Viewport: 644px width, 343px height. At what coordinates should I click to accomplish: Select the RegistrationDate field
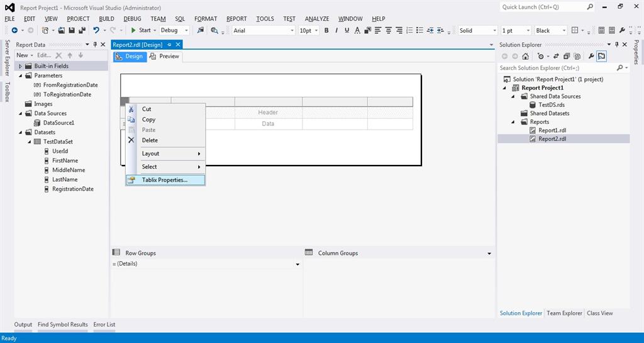(x=73, y=189)
